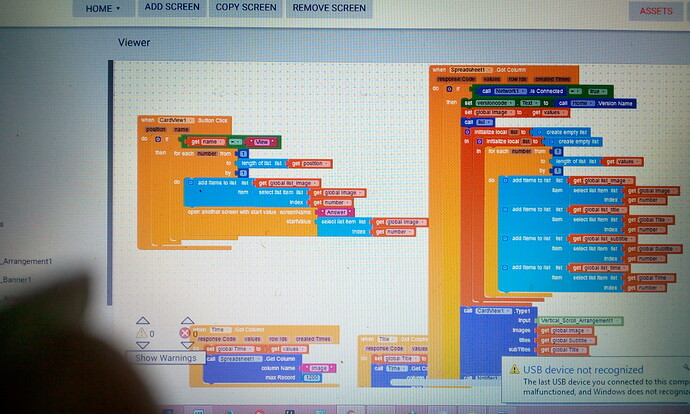690x414 pixels.
Task: Click the yellow warning triangle counter icon
Action: pos(141,333)
